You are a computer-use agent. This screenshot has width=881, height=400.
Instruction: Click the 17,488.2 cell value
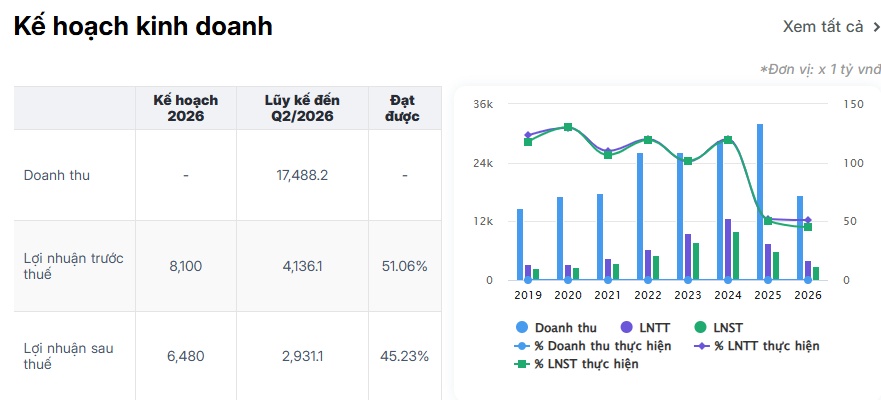click(302, 175)
